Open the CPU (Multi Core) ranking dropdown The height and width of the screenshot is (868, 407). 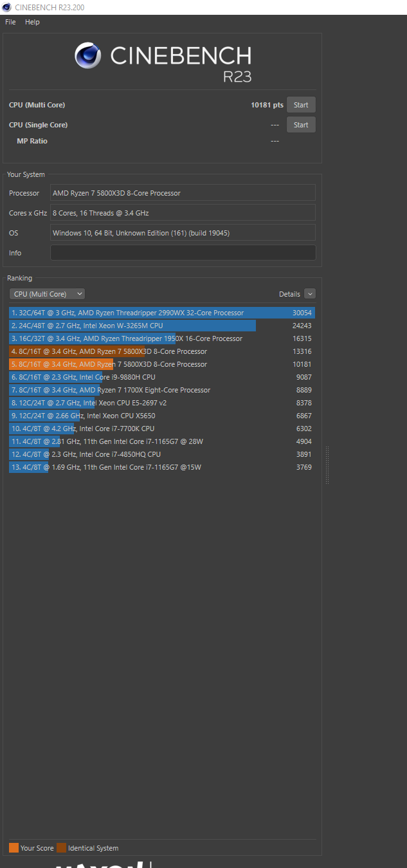click(x=47, y=294)
